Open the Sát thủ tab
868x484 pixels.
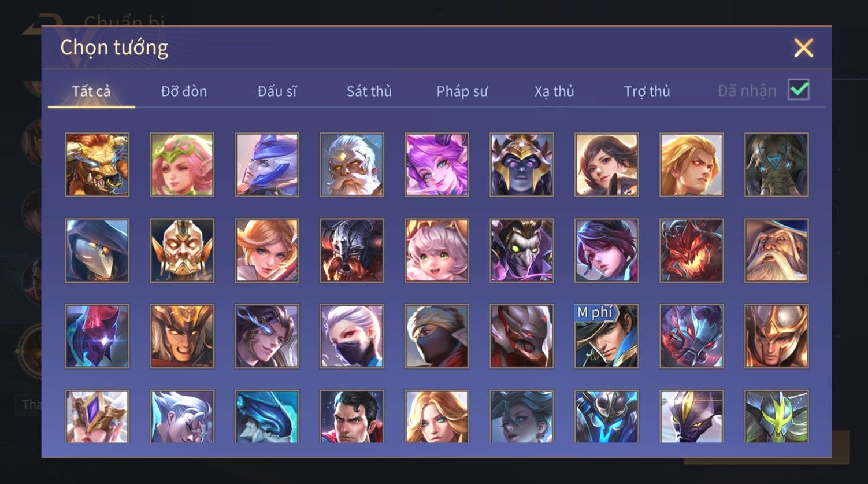[x=369, y=91]
